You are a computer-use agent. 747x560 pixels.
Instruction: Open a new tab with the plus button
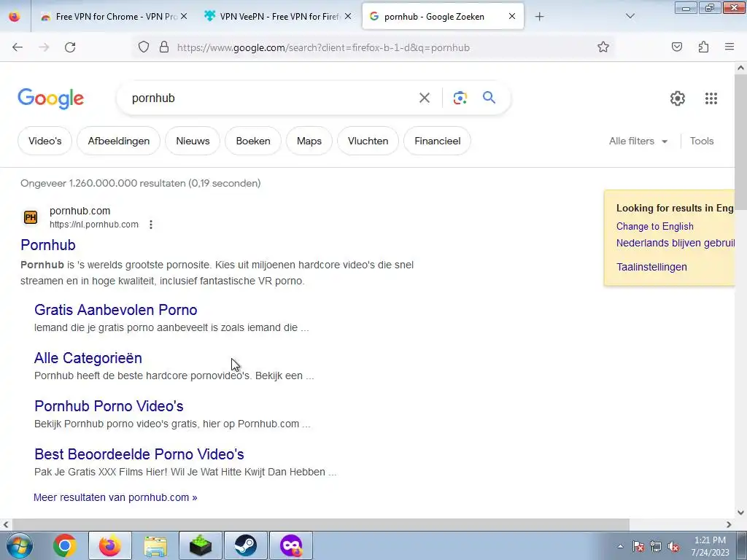pos(539,17)
